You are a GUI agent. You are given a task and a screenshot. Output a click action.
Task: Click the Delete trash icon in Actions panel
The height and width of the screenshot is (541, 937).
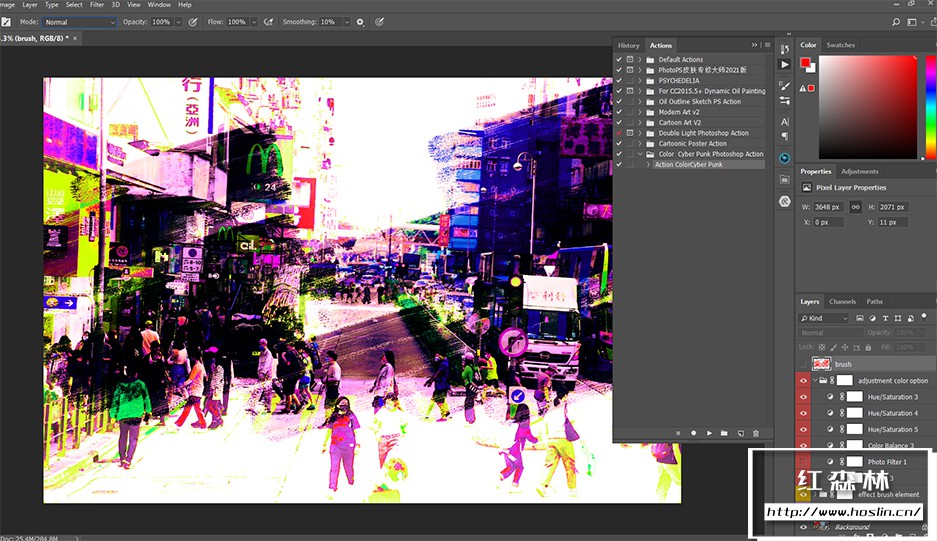[x=755, y=433]
